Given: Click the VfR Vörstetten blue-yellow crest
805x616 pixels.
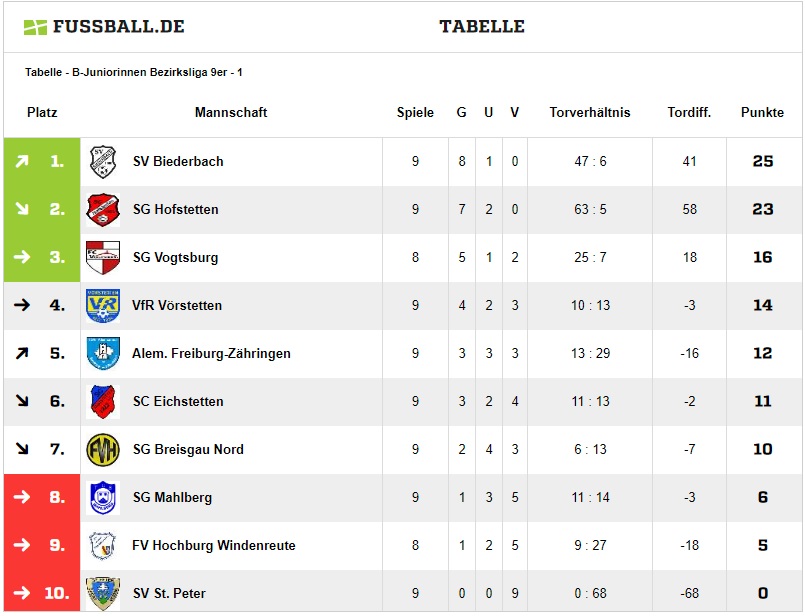Looking at the screenshot, I should [x=103, y=306].
